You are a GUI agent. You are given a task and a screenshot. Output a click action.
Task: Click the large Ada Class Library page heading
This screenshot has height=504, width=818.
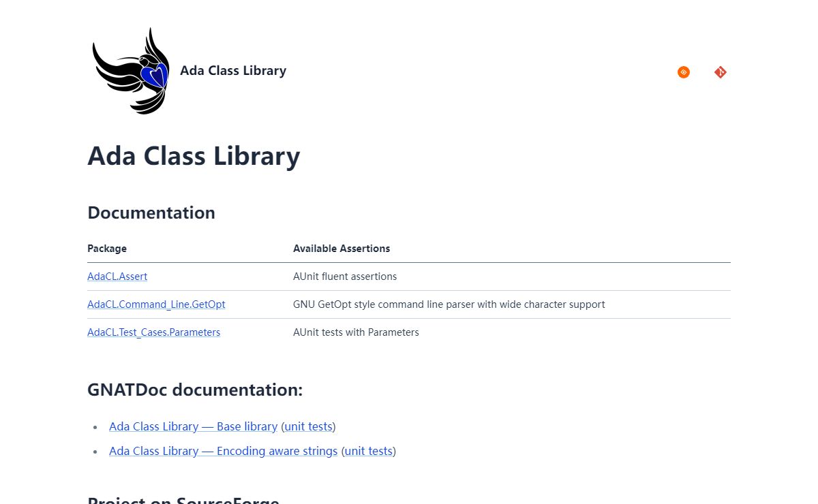pos(194,156)
